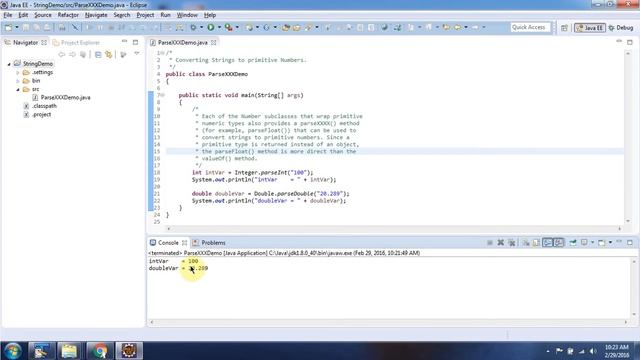Open the file explorer taskbar icon
Image resolution: width=640 pixels, height=360 pixels.
tap(69, 351)
